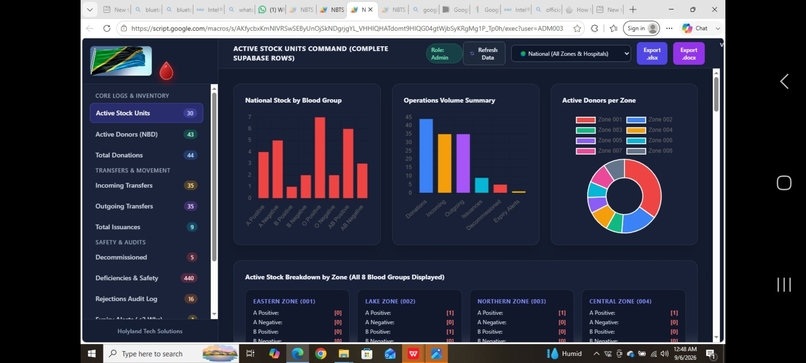The image size is (806, 363).
Task: Export data as .xlsx
Action: click(x=652, y=53)
